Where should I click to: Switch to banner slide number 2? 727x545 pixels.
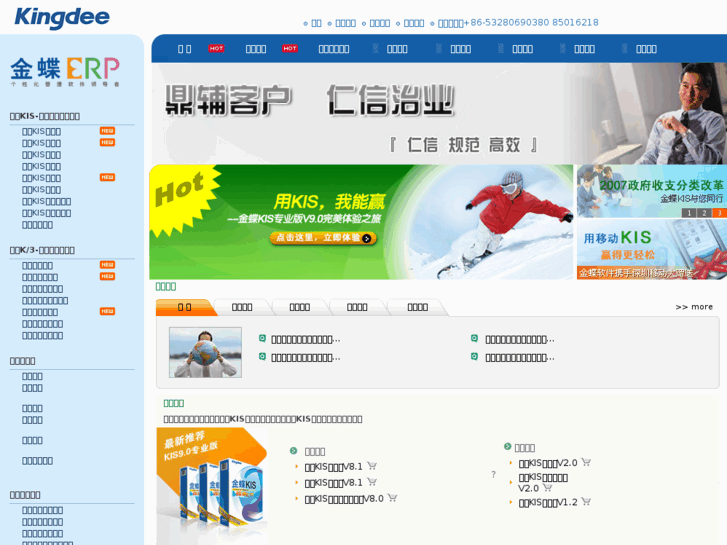pyautogui.click(x=704, y=213)
